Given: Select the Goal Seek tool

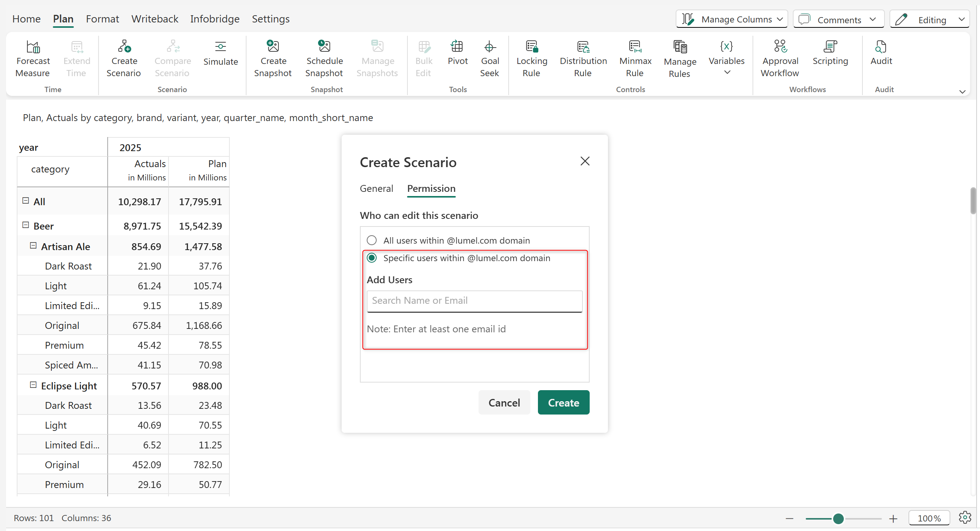Looking at the screenshot, I should point(489,47).
